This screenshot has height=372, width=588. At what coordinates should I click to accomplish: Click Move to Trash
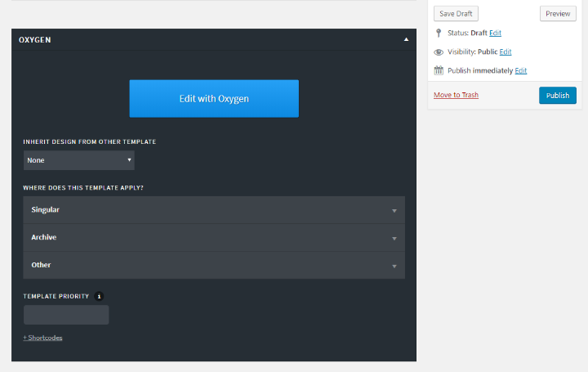coord(456,95)
